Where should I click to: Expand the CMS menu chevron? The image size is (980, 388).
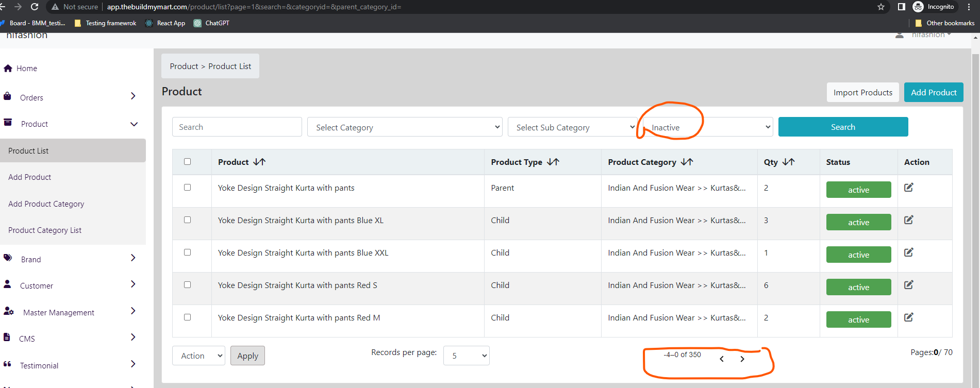point(133,337)
